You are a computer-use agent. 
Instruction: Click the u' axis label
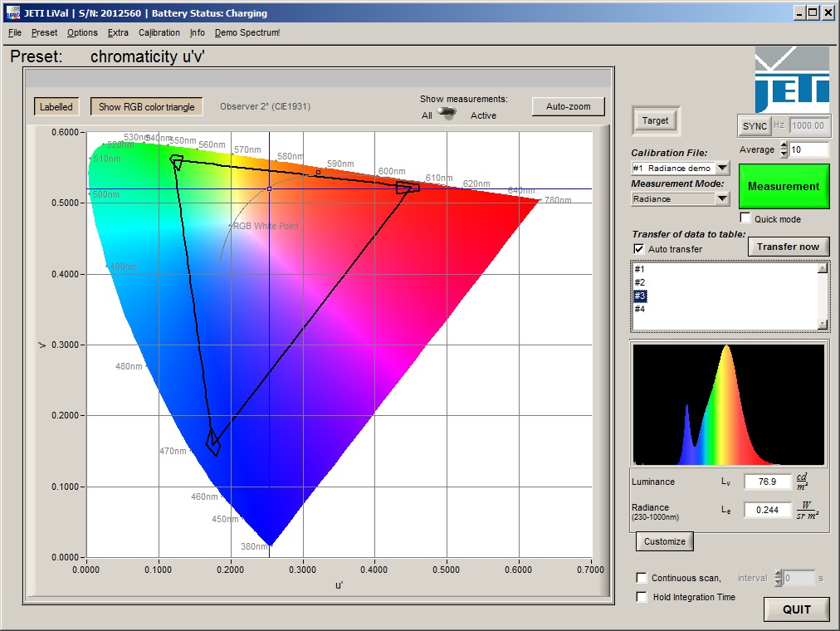(339, 585)
